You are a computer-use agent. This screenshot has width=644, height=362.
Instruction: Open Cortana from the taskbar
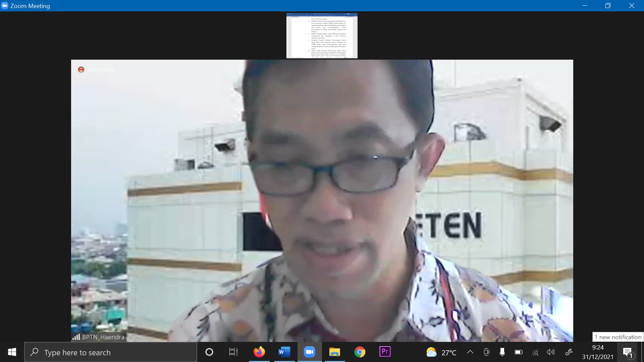pyautogui.click(x=209, y=352)
